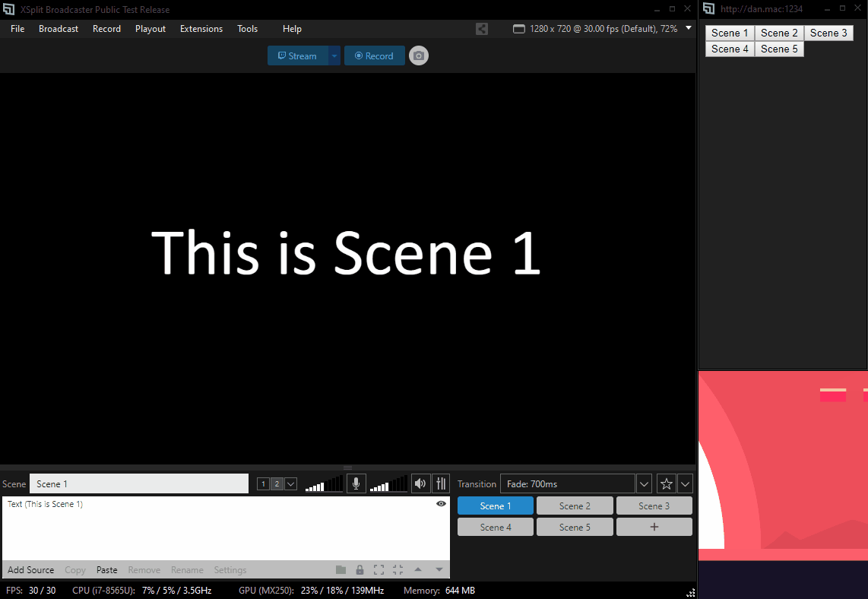This screenshot has width=868, height=599.
Task: Click Scene 3 in dan.mac window
Action: coord(828,33)
